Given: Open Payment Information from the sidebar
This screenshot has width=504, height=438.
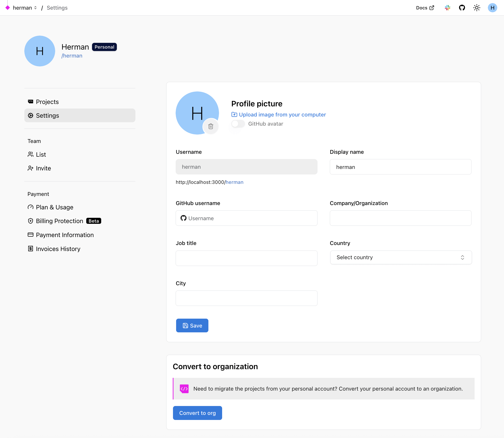Looking at the screenshot, I should click(x=65, y=235).
